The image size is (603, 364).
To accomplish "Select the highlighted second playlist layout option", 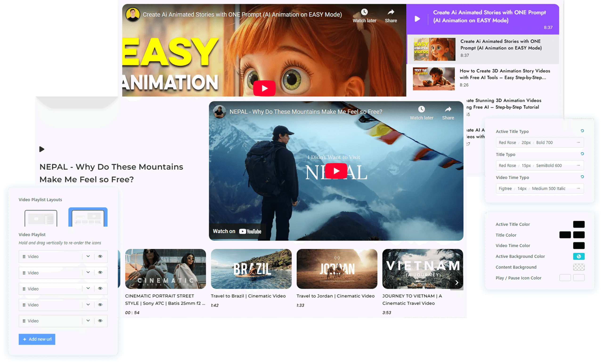I will [x=88, y=218].
